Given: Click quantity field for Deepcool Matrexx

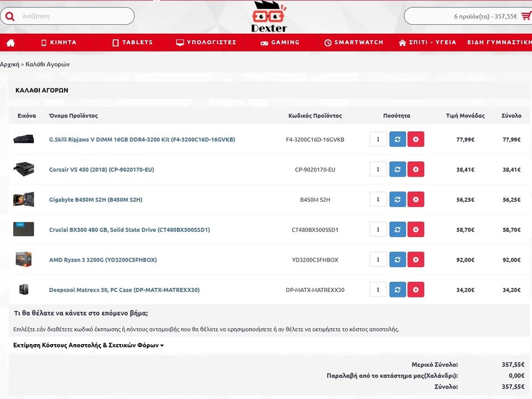Looking at the screenshot, I should [378, 290].
